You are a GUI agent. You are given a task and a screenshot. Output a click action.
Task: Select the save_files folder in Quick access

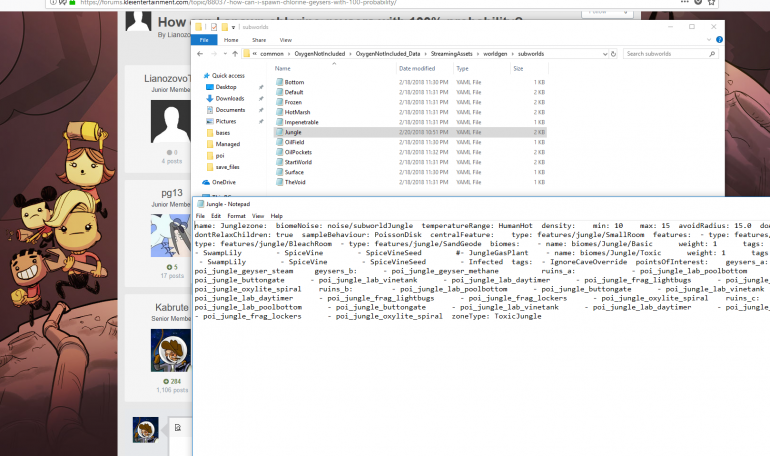[x=227, y=167]
